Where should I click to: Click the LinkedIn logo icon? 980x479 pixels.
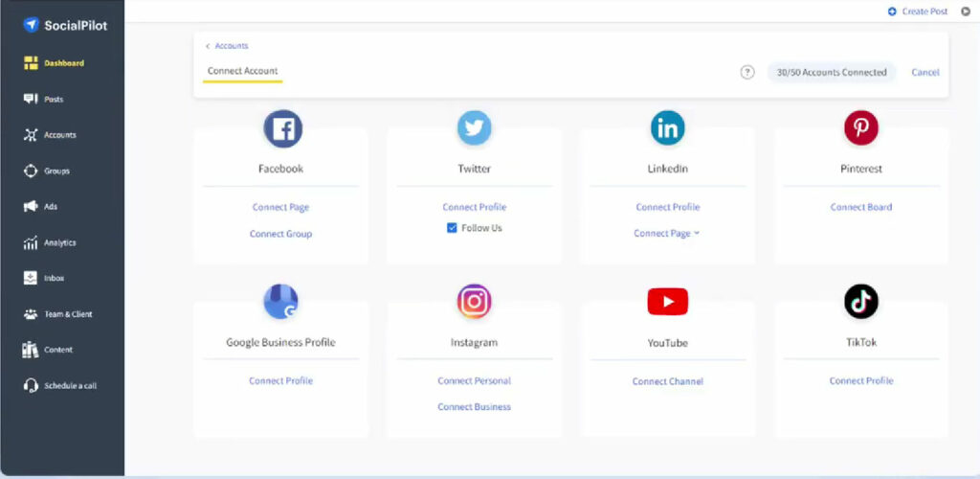point(667,128)
